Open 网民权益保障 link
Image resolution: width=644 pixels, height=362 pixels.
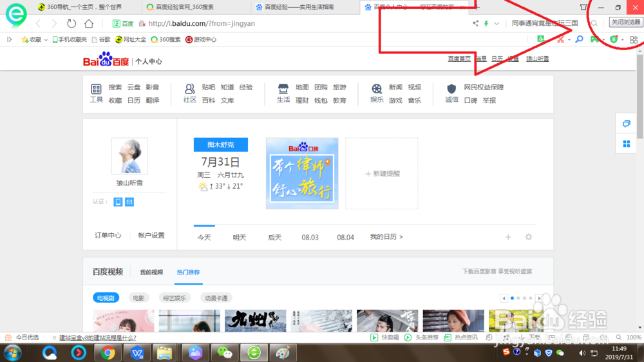(484, 87)
